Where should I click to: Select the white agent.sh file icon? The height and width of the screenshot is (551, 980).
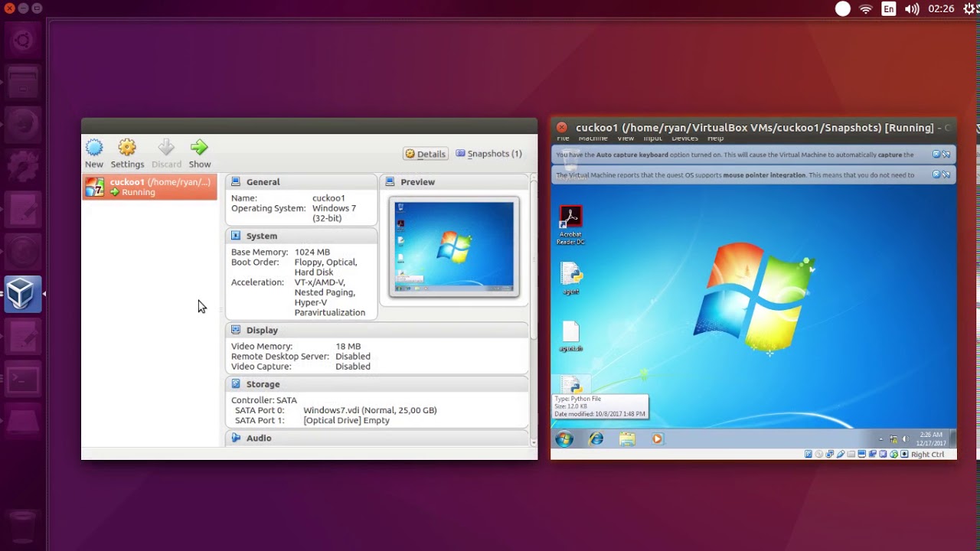coord(571,336)
